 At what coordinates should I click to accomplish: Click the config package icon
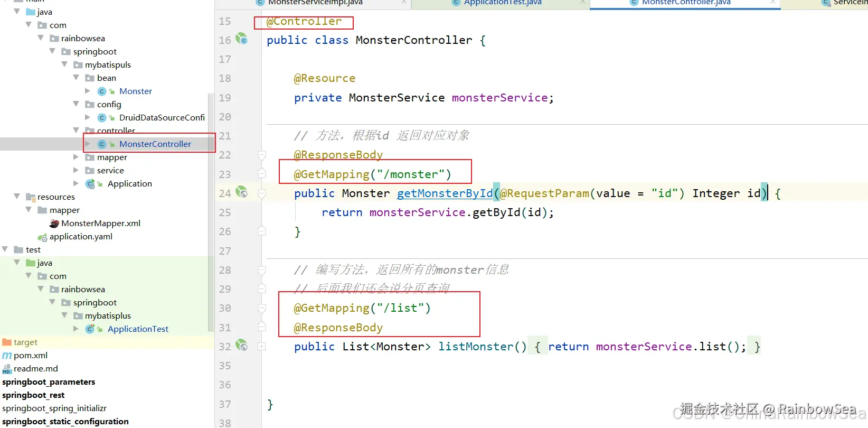coord(90,104)
